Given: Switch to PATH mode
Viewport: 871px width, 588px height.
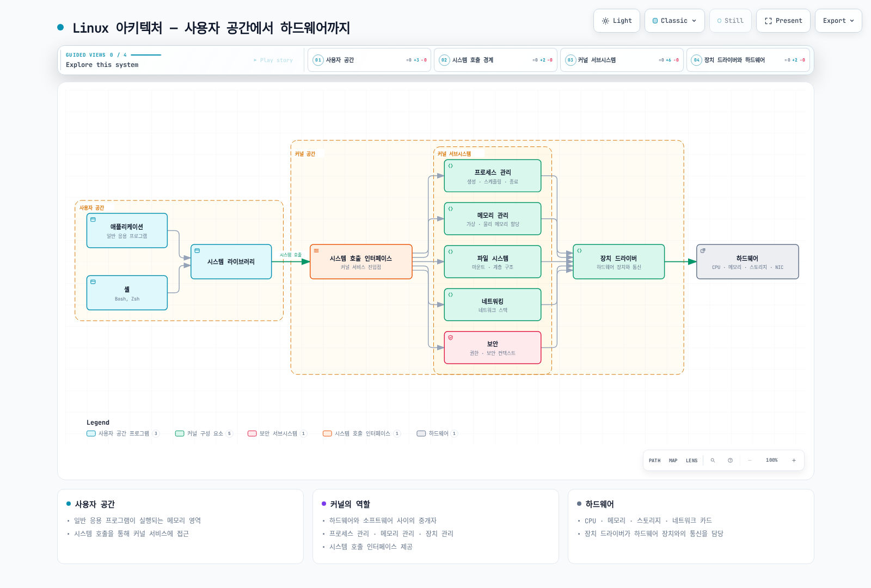Looking at the screenshot, I should coord(654,461).
